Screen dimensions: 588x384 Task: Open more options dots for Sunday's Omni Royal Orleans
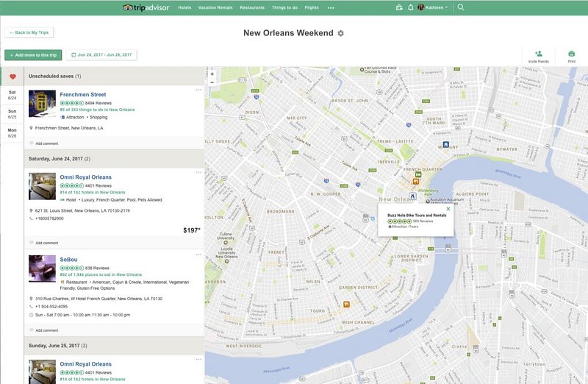[x=198, y=359]
